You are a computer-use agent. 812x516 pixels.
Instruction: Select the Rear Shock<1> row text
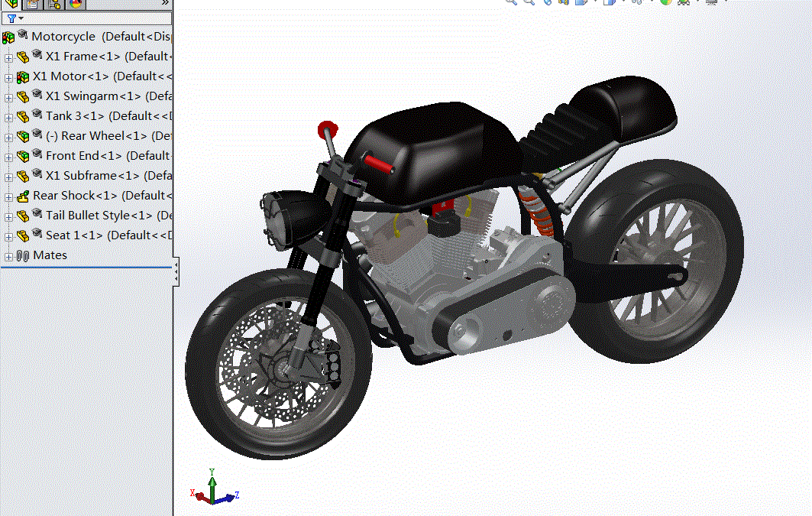[102, 195]
